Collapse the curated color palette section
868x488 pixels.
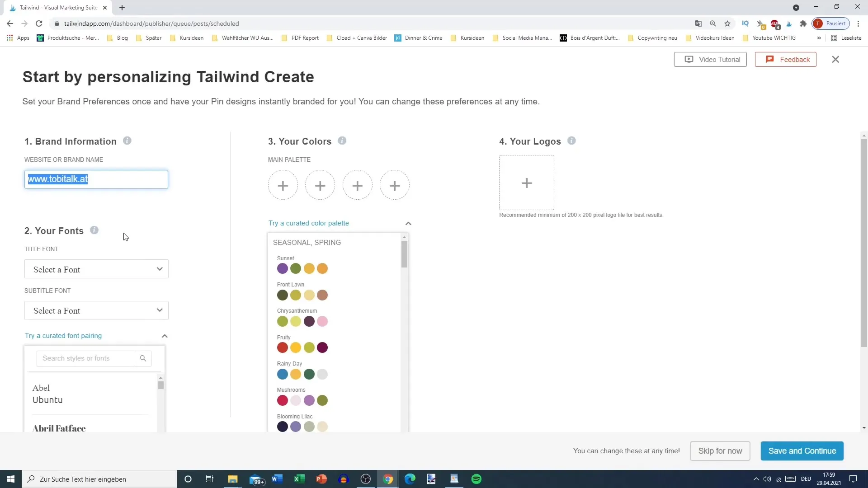(408, 223)
